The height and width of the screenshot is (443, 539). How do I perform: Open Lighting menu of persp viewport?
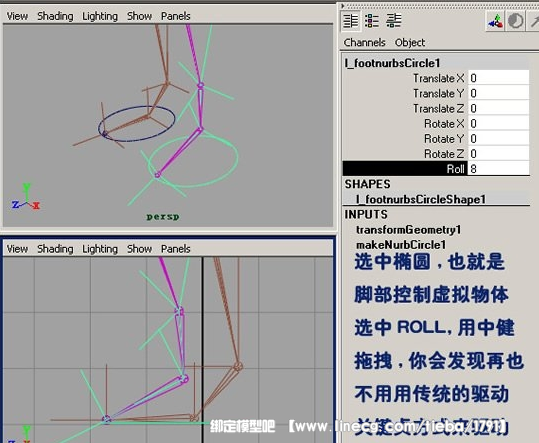(100, 16)
